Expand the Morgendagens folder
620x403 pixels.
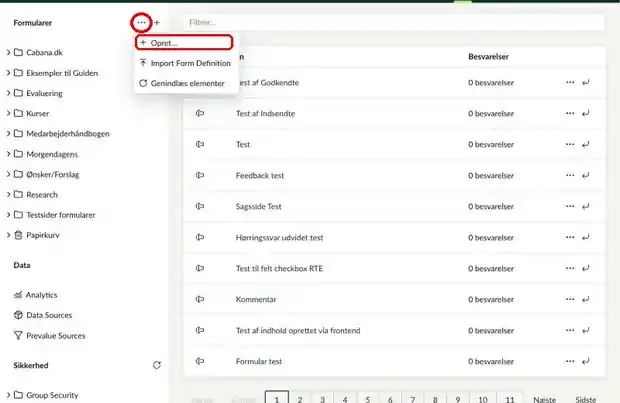(8, 154)
